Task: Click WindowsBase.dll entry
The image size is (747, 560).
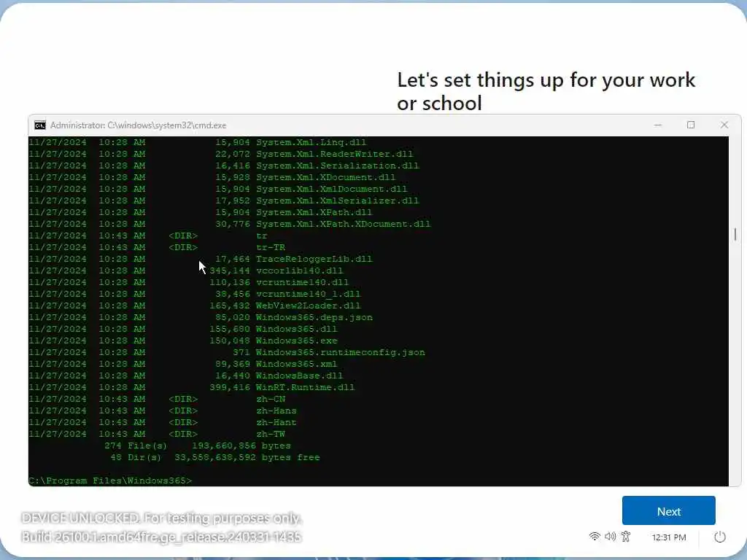Action: (299, 376)
